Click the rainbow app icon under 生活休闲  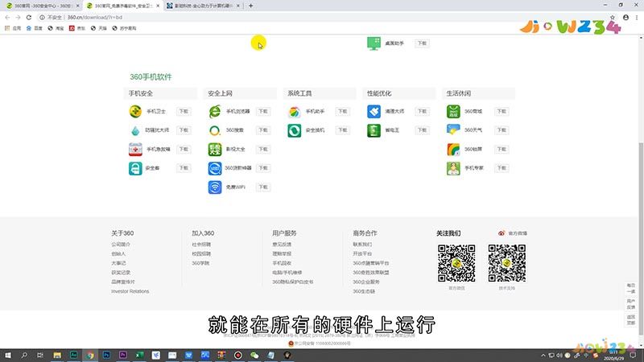click(453, 150)
